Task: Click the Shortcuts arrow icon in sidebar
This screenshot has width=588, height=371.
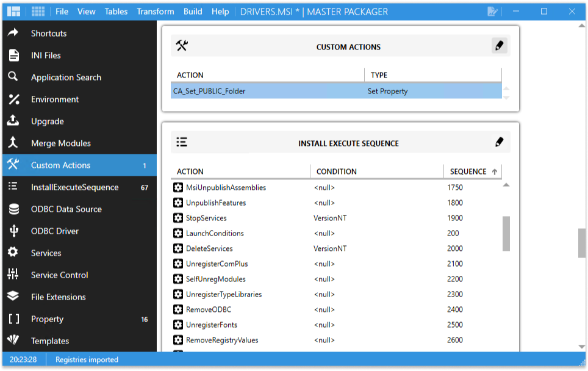Action: [13, 32]
